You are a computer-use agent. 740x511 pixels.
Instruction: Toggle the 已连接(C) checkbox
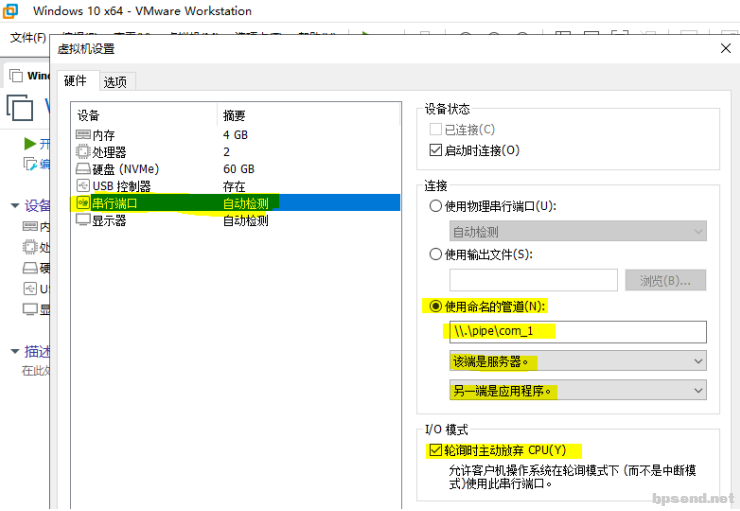tap(436, 129)
